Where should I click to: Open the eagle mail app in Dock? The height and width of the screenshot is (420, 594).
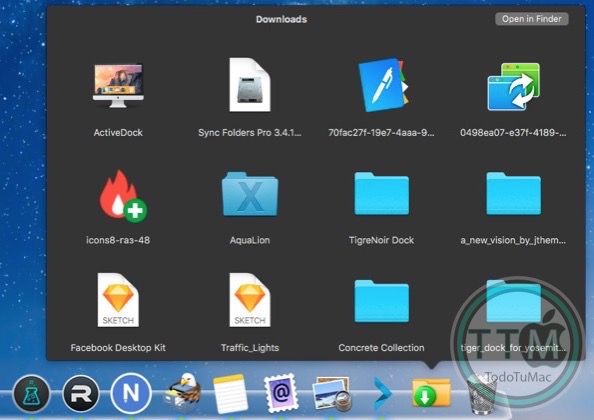coord(183,393)
